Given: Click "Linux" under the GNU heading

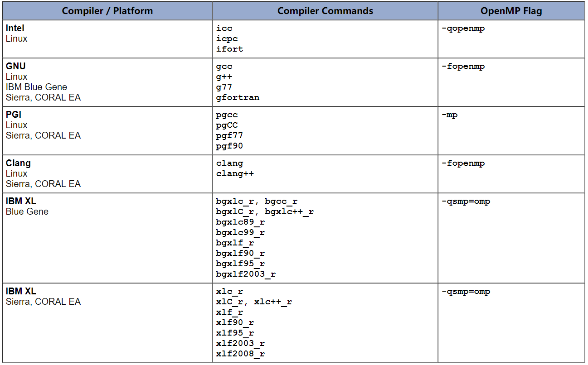Looking at the screenshot, I should click(16, 77).
